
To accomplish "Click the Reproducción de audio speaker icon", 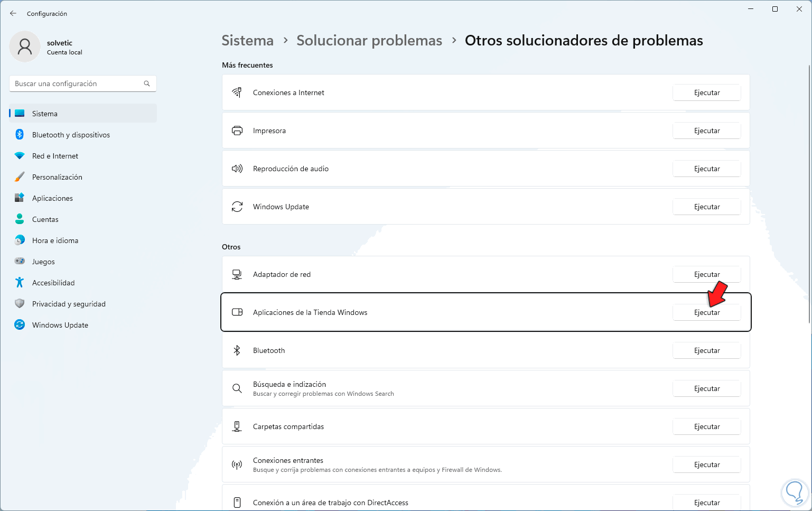I will click(237, 169).
